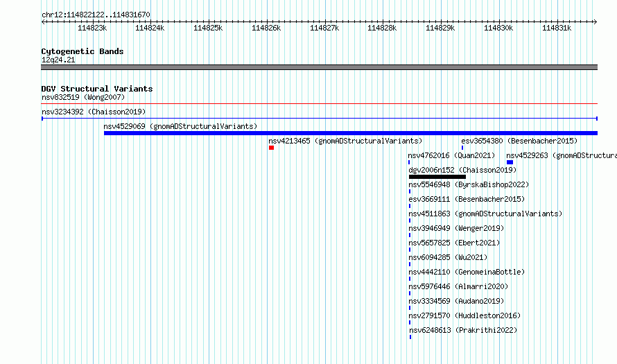
Task: Click the 114830k ruler tick label
Action: (x=498, y=28)
